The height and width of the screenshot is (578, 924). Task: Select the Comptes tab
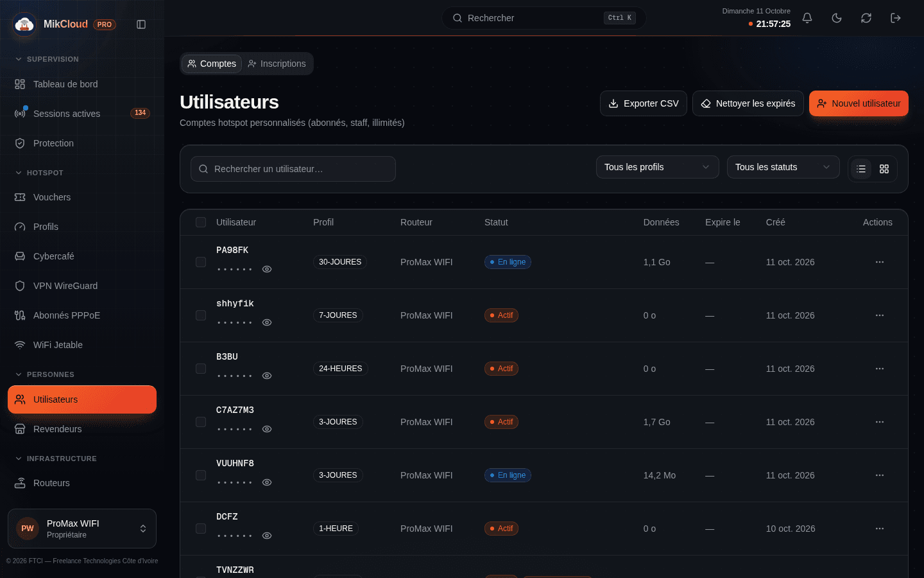[212, 64]
